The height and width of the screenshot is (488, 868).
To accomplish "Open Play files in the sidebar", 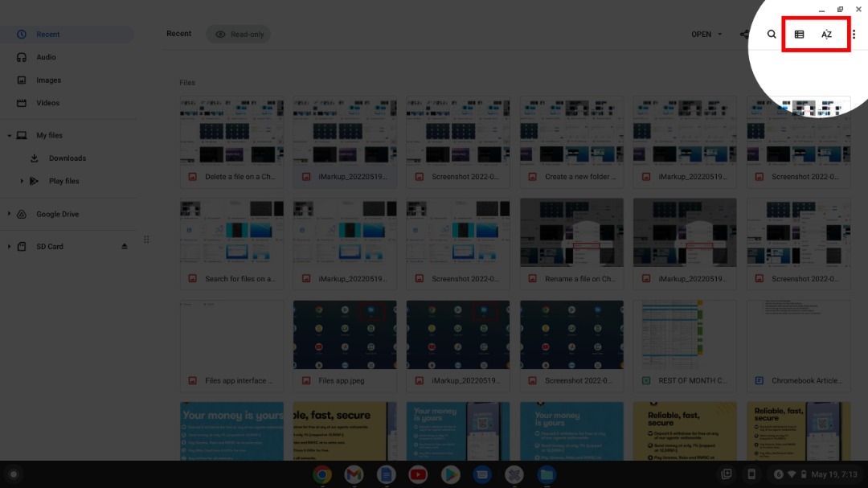I will click(67, 181).
